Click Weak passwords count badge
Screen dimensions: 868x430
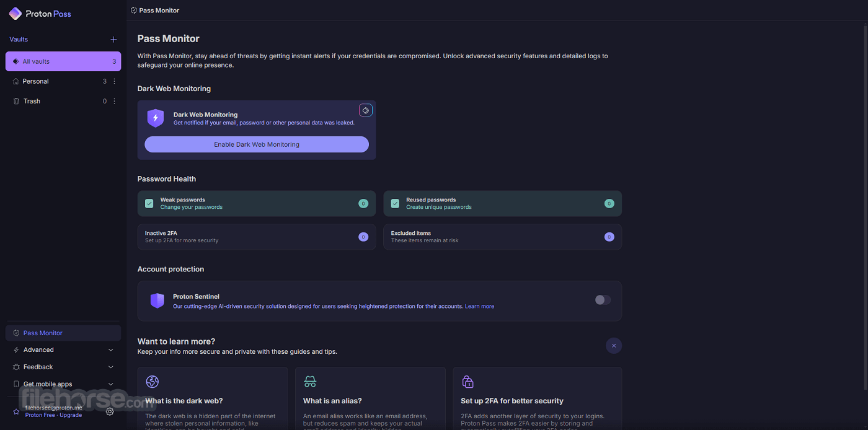363,203
